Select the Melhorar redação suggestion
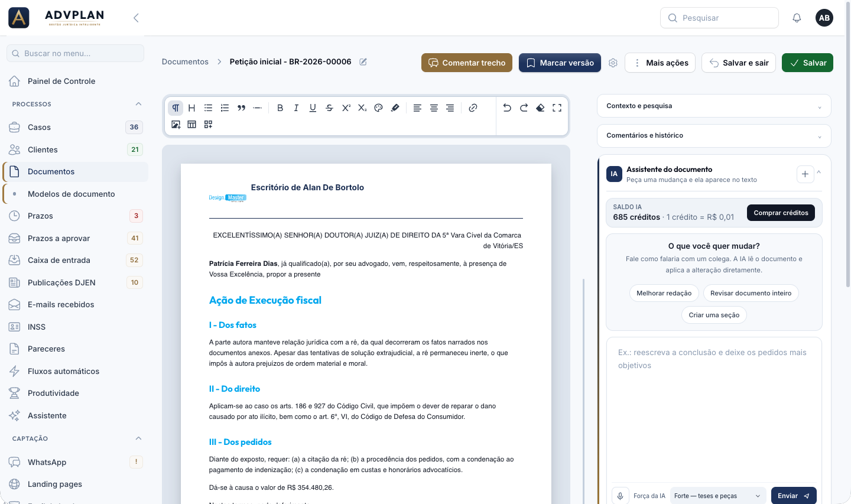 [664, 293]
